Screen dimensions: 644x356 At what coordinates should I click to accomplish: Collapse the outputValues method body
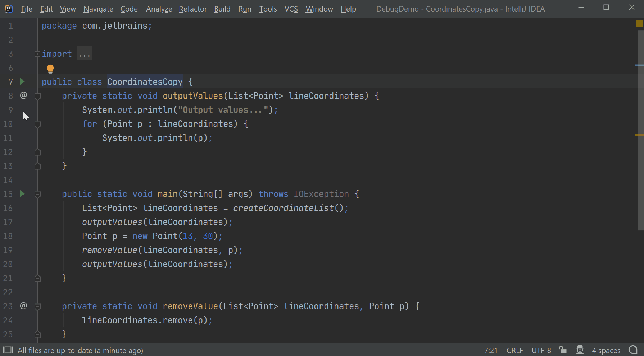click(x=37, y=96)
